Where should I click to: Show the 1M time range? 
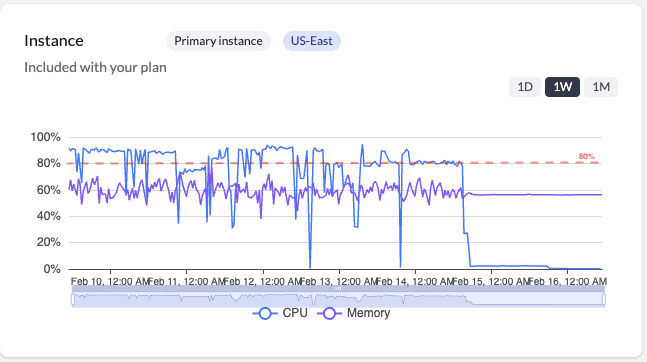point(601,87)
